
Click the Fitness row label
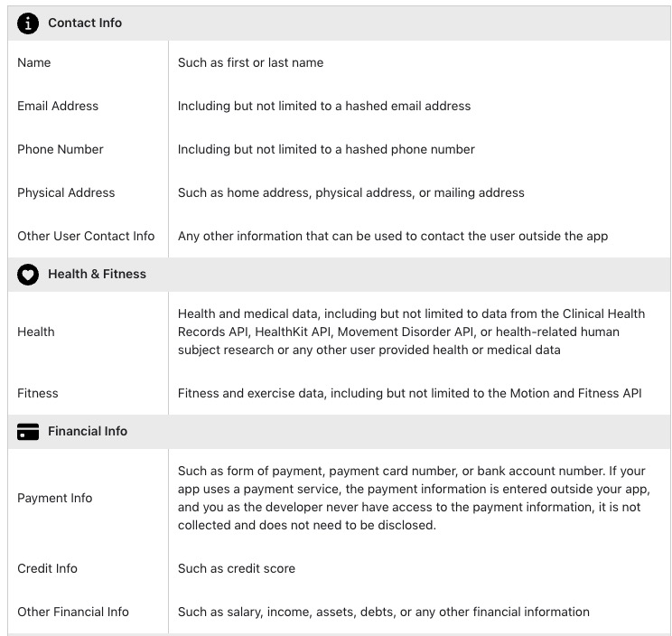coord(38,393)
